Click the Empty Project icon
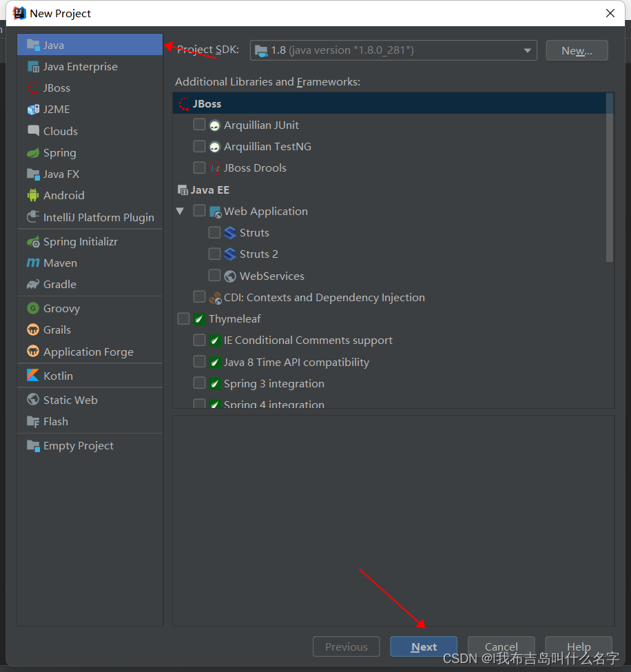 pyautogui.click(x=33, y=446)
